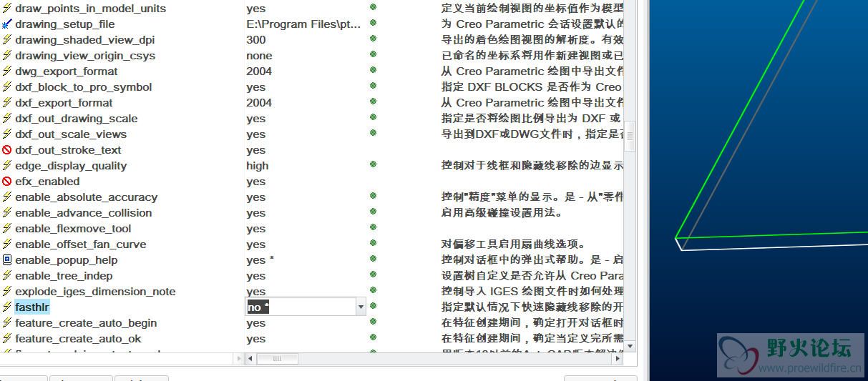Click the '2004' value of dwg_export_format
This screenshot has width=868, height=381.
click(259, 71)
